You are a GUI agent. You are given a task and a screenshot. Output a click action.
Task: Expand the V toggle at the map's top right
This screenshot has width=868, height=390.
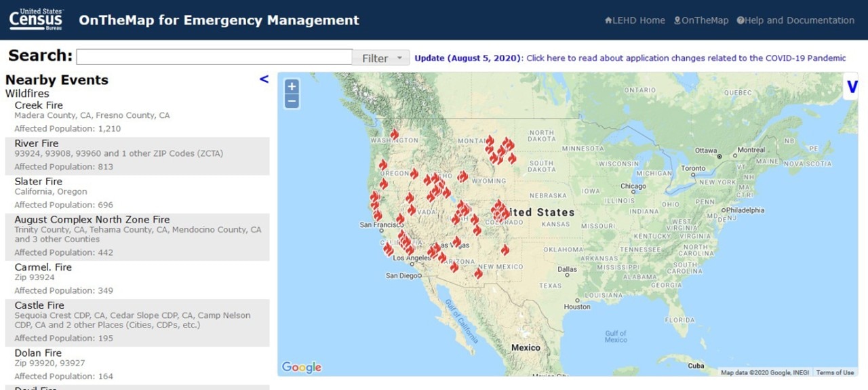pyautogui.click(x=852, y=87)
